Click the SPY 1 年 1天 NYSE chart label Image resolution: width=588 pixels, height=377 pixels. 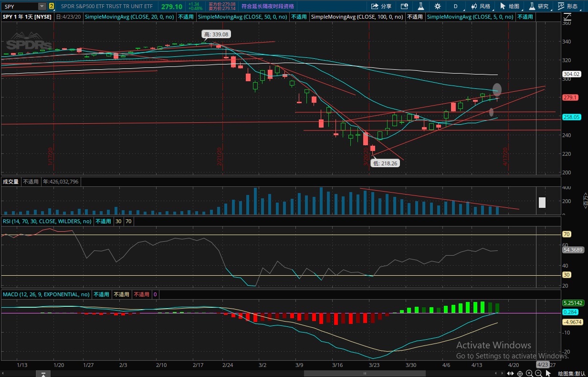pos(27,16)
